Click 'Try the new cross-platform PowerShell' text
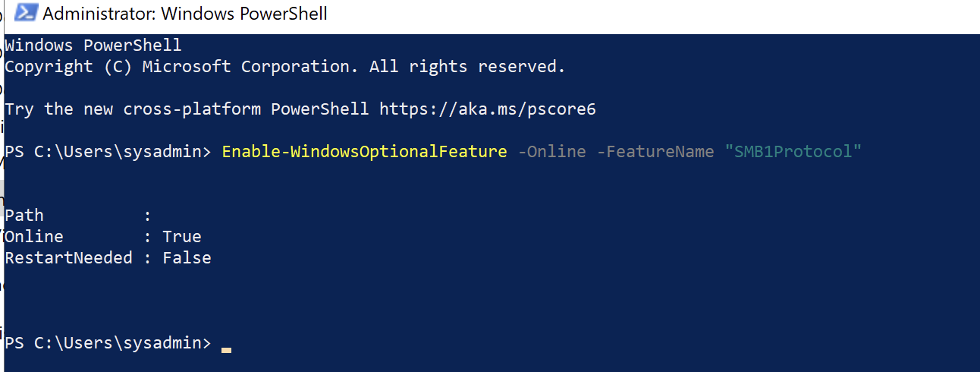The width and height of the screenshot is (980, 372). [187, 109]
